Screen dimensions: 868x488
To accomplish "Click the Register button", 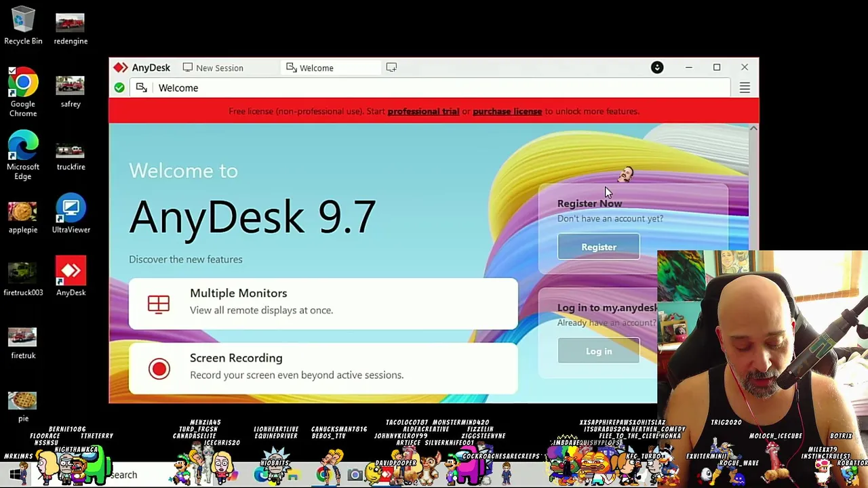I will 599,247.
